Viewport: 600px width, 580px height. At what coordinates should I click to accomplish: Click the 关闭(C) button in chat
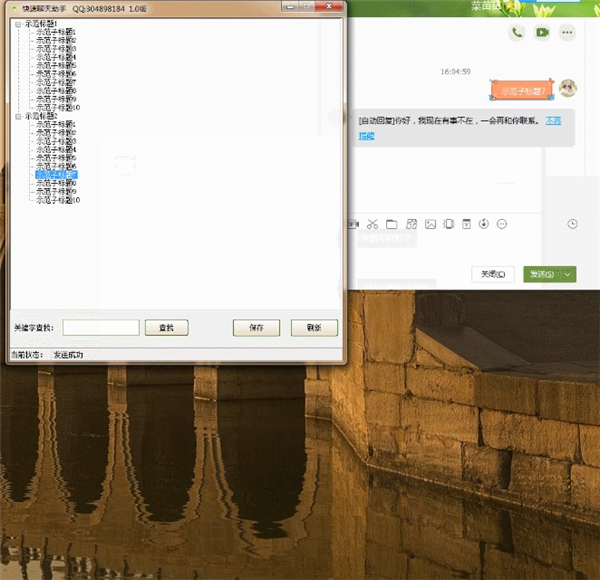(x=493, y=274)
